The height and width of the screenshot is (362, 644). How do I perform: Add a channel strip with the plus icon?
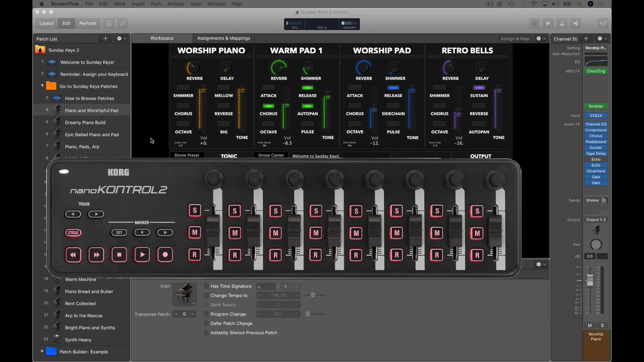point(586,39)
